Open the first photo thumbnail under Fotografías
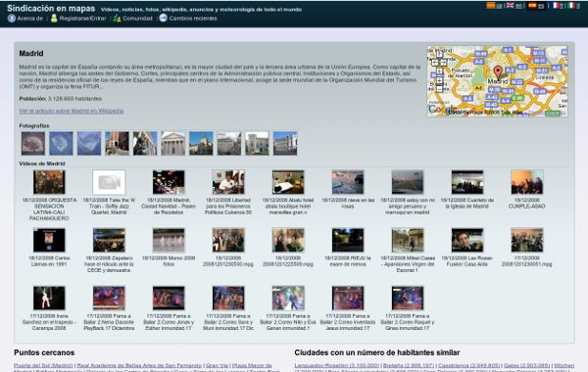The image size is (588, 372). point(33,143)
